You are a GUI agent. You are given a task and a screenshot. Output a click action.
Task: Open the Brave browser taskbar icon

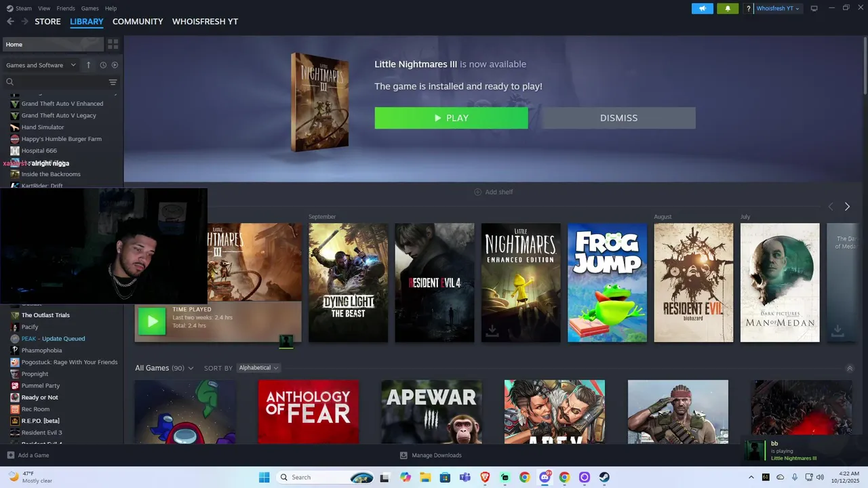(485, 477)
